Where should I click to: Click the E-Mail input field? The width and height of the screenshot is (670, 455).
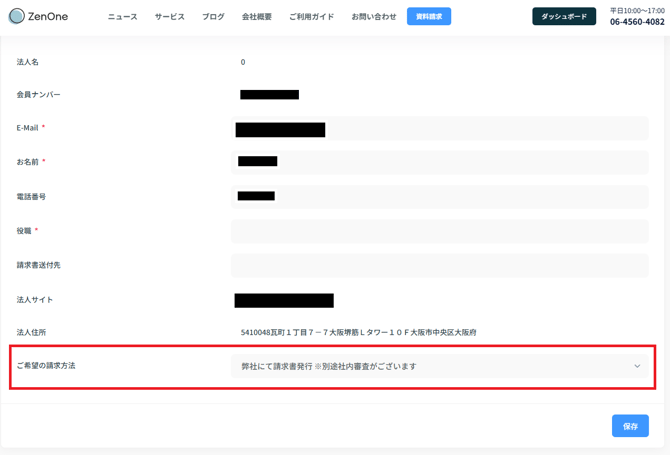coord(440,128)
